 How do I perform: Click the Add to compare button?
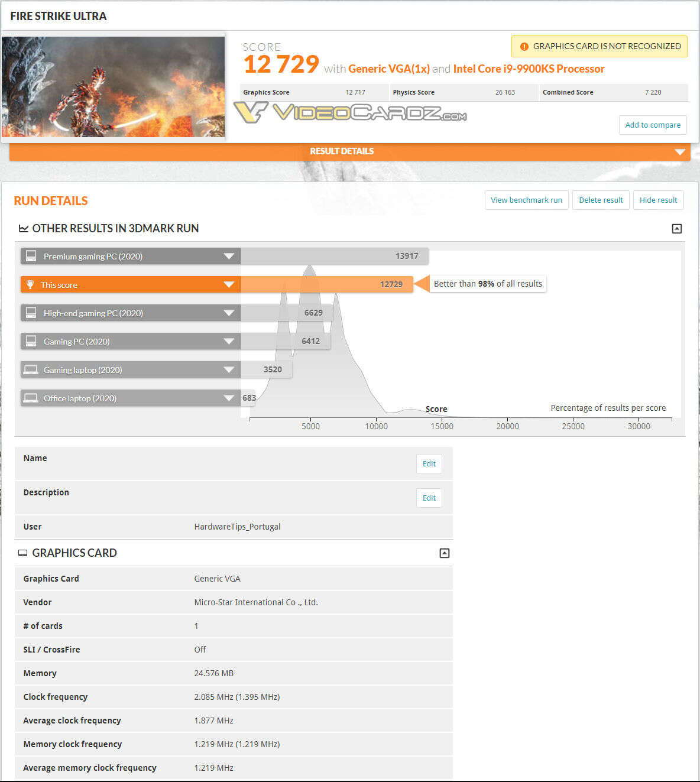coord(652,125)
